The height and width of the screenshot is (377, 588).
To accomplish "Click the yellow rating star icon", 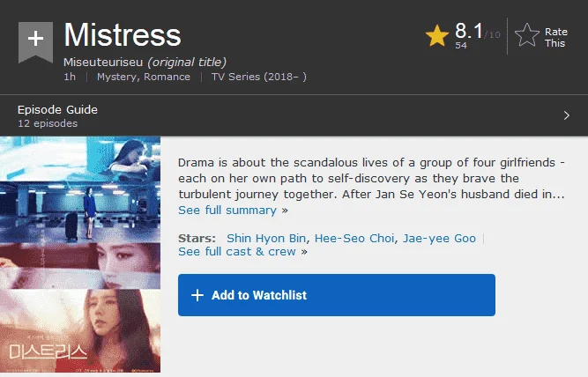I will (x=437, y=35).
